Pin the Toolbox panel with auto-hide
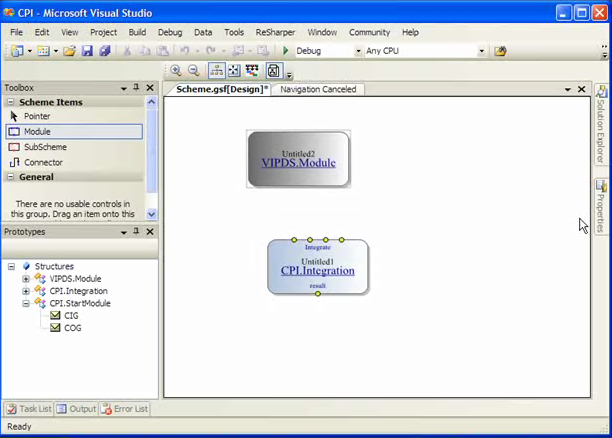 pyautogui.click(x=137, y=88)
